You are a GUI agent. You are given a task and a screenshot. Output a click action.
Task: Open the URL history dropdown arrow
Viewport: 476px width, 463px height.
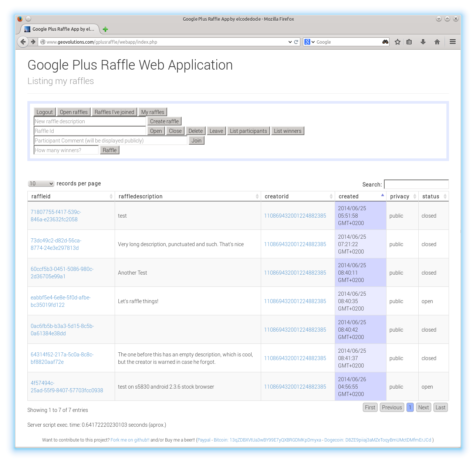[x=290, y=42]
